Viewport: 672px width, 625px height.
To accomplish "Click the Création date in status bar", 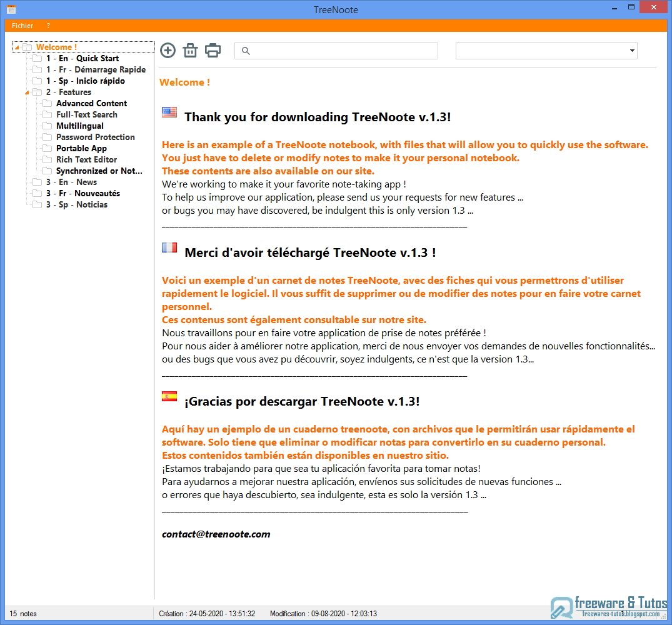I will point(207,613).
